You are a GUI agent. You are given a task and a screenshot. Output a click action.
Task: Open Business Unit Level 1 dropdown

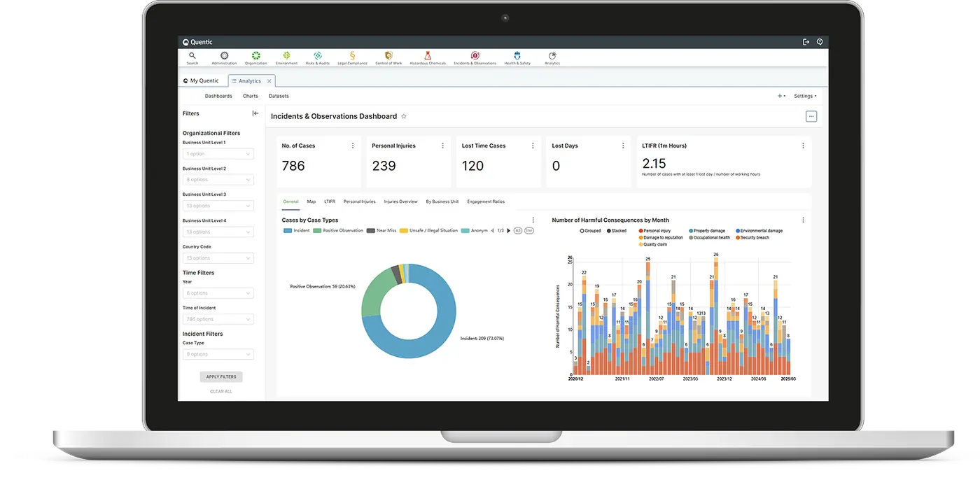[x=218, y=154]
